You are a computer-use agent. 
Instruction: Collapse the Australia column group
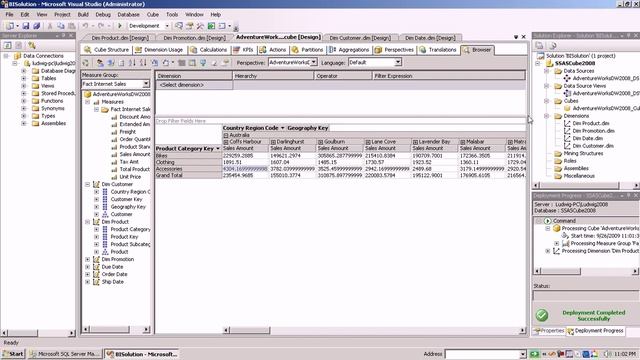226,135
